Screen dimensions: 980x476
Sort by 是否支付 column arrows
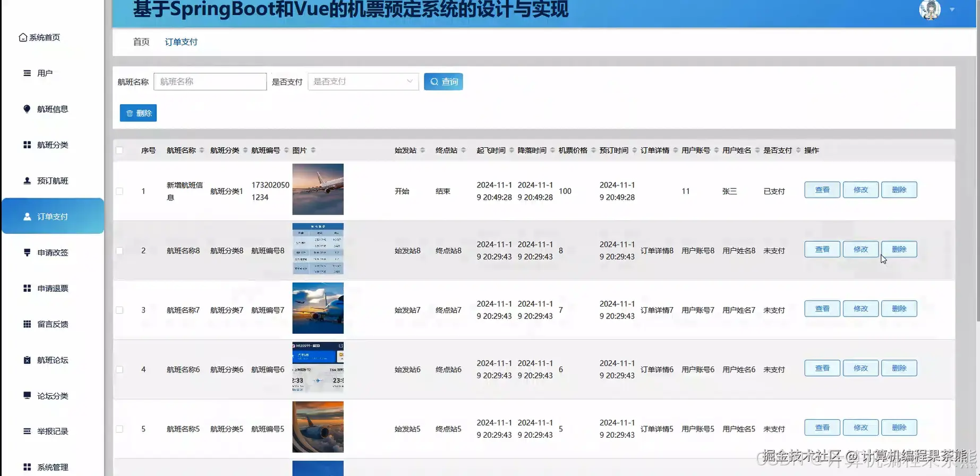(x=798, y=150)
